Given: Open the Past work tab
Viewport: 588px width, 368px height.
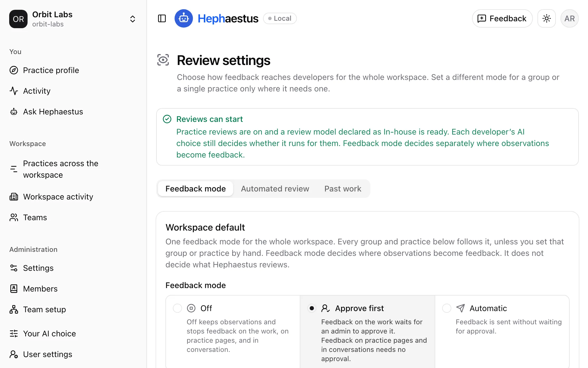Looking at the screenshot, I should pyautogui.click(x=343, y=189).
